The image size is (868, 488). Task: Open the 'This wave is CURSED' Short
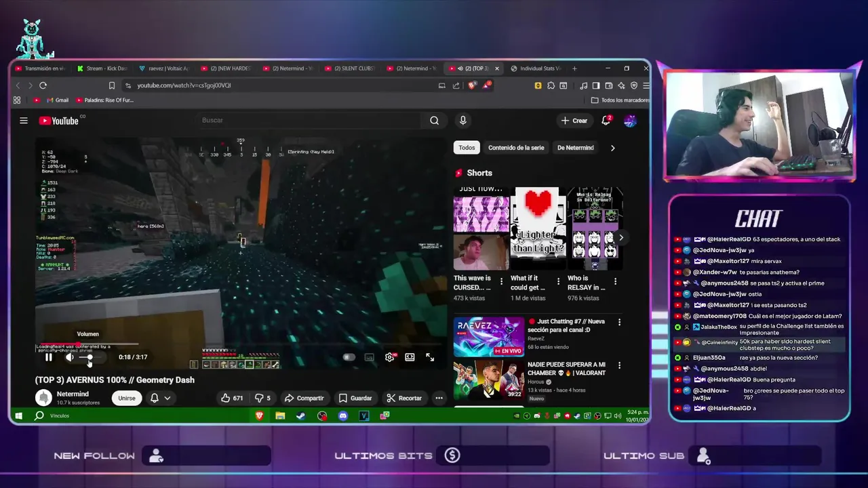pos(481,228)
